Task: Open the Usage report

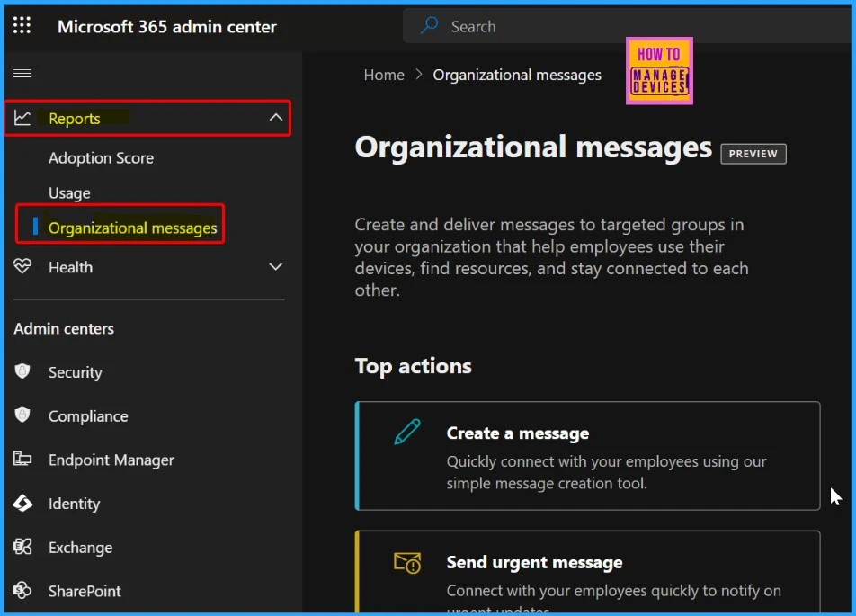Action: tap(69, 192)
